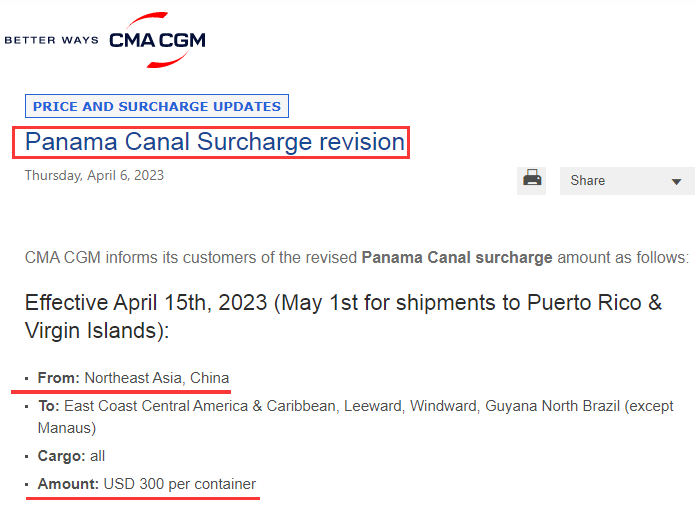Click the printer icon
This screenshot has height=522, width=698.
(532, 180)
